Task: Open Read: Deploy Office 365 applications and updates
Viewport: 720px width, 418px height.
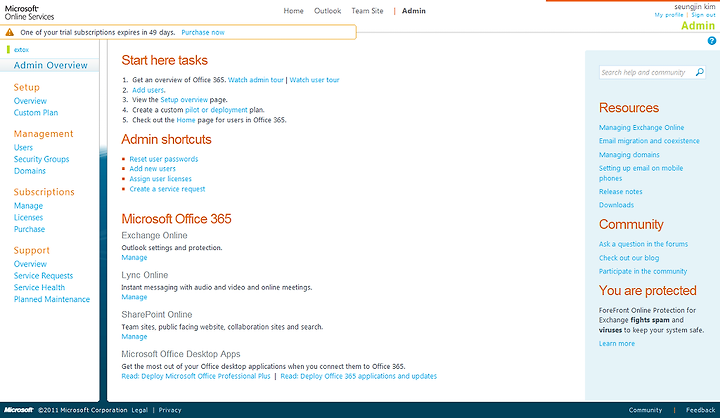Action: point(359,376)
